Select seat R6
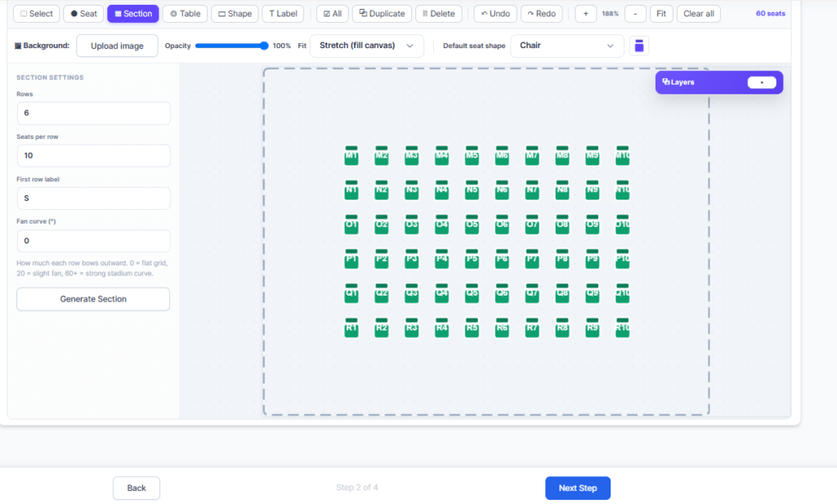Viewport: 837px width, 504px height. [502, 328]
